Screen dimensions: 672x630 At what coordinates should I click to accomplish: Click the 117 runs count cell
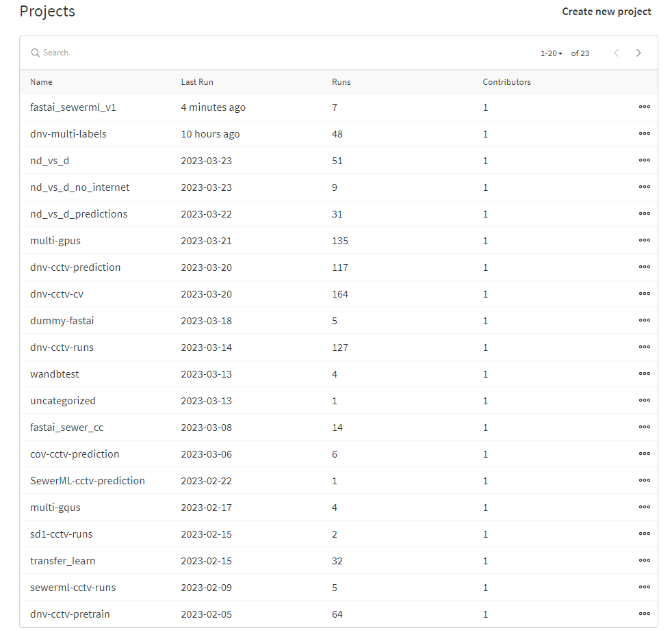(x=340, y=267)
